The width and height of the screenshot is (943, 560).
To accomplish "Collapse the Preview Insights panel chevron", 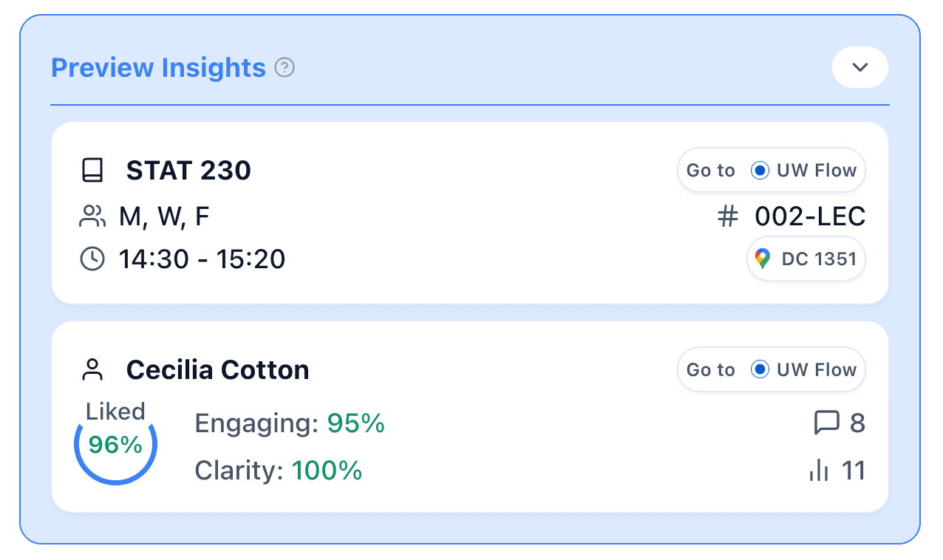I will point(859,67).
